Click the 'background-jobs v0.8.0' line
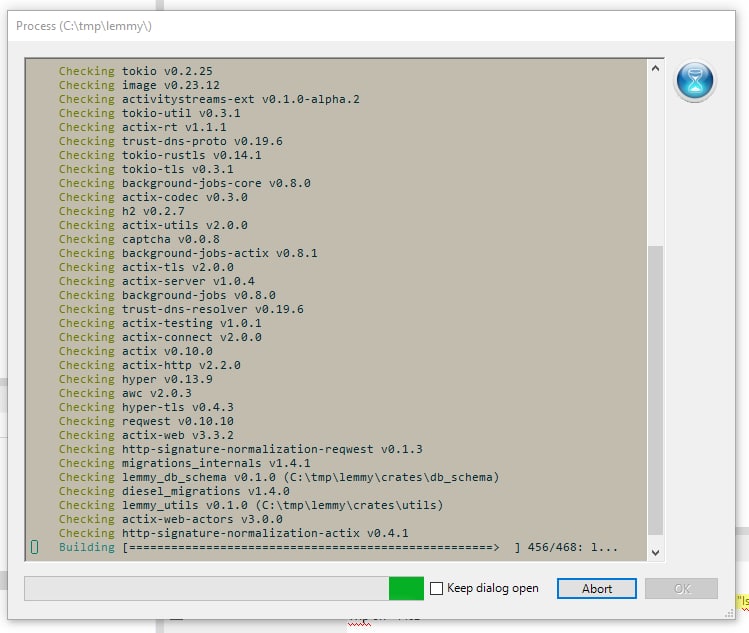This screenshot has width=749, height=633. tap(167, 295)
